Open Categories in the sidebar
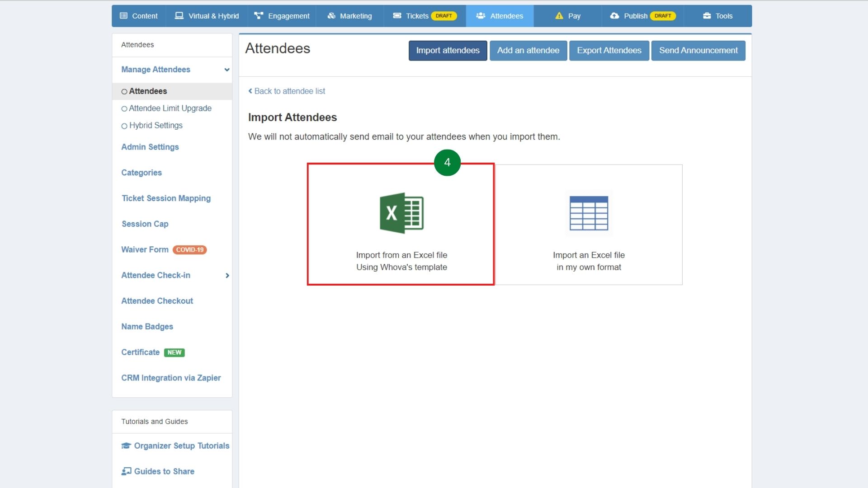The image size is (868, 488). tap(142, 173)
